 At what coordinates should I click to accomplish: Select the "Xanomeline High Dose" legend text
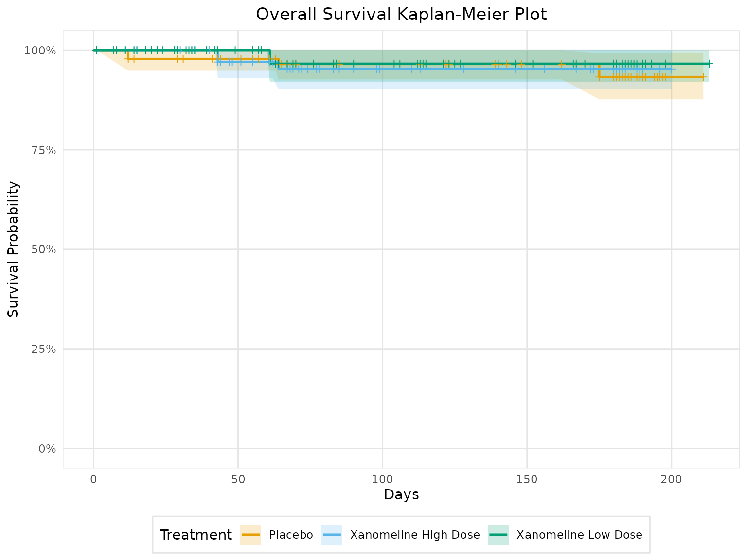coord(415,535)
